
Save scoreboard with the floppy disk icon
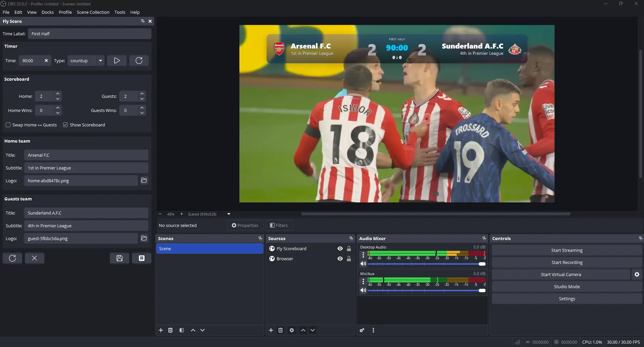point(119,258)
